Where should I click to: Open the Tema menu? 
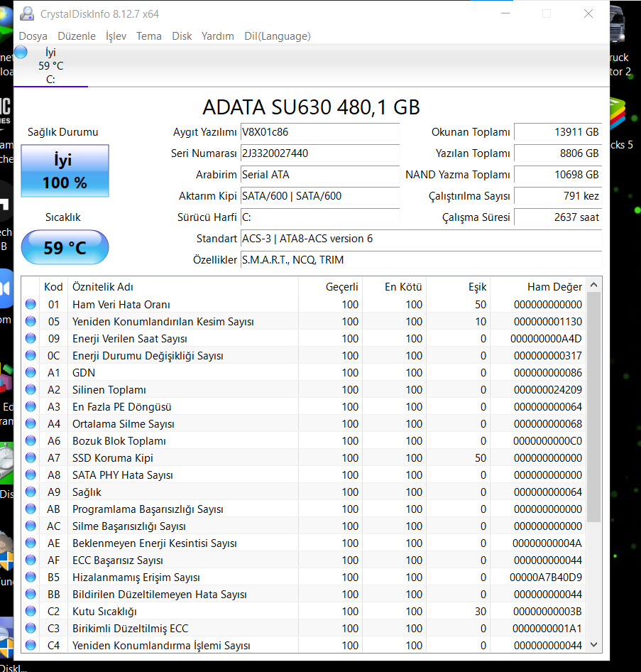pos(149,36)
